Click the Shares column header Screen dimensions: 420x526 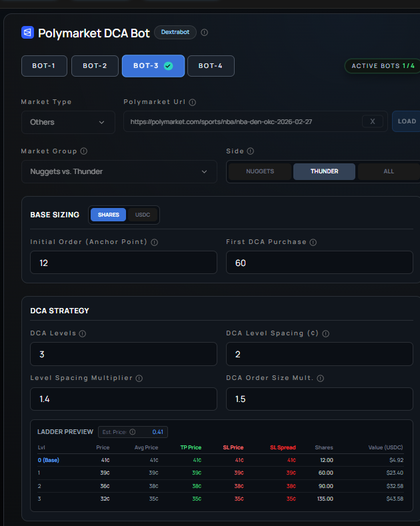click(324, 447)
